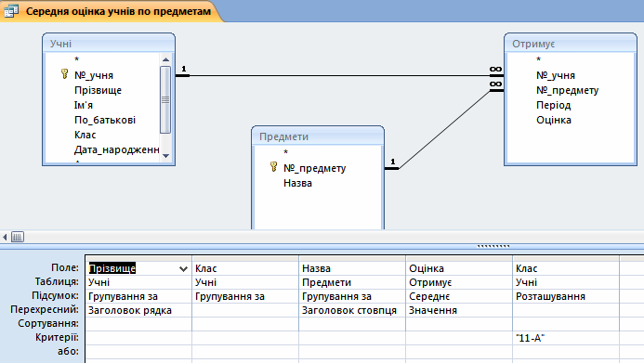Click the Значення cell in Перехресний row
This screenshot has width=644, height=363.
click(459, 310)
